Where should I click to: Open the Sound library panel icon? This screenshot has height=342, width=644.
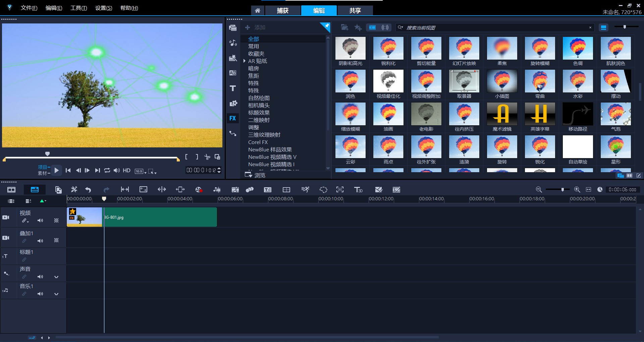pyautogui.click(x=233, y=43)
